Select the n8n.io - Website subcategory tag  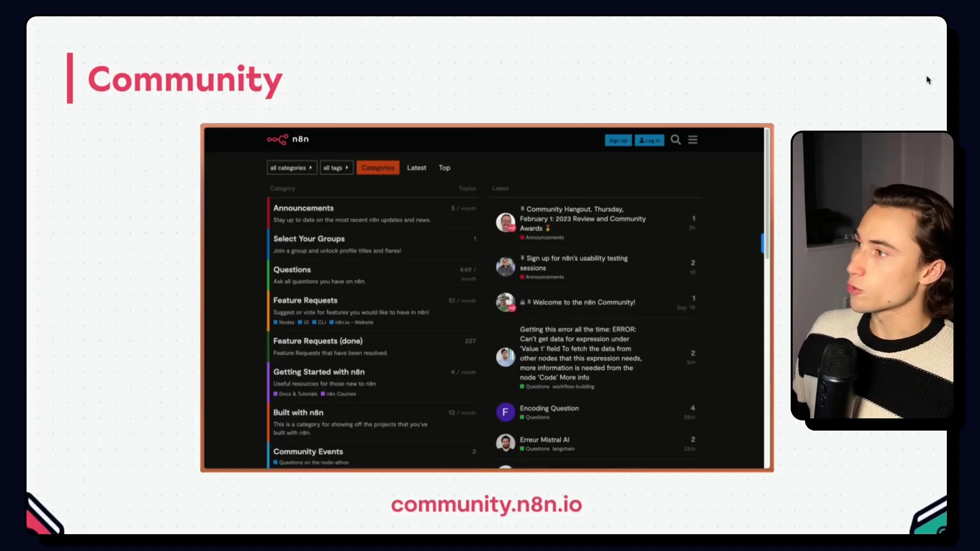[351, 322]
